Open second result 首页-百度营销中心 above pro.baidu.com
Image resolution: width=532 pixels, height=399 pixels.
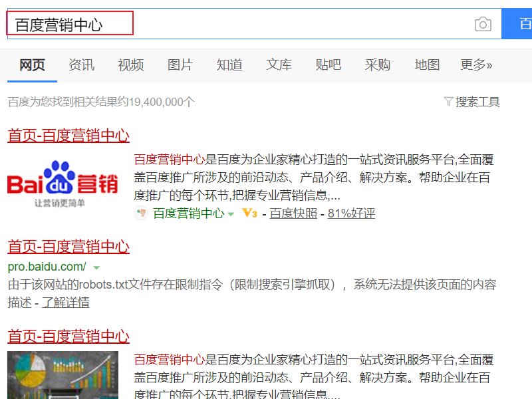coord(68,247)
